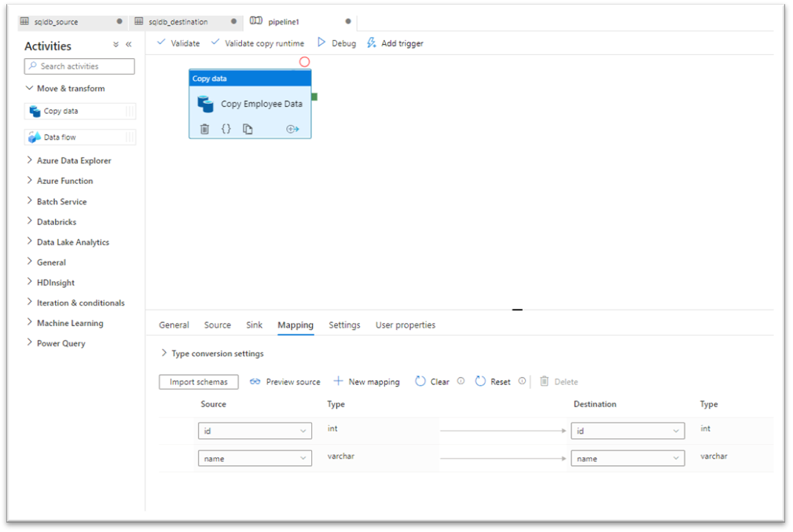Open the activity's code view via braces icon

[x=226, y=129]
